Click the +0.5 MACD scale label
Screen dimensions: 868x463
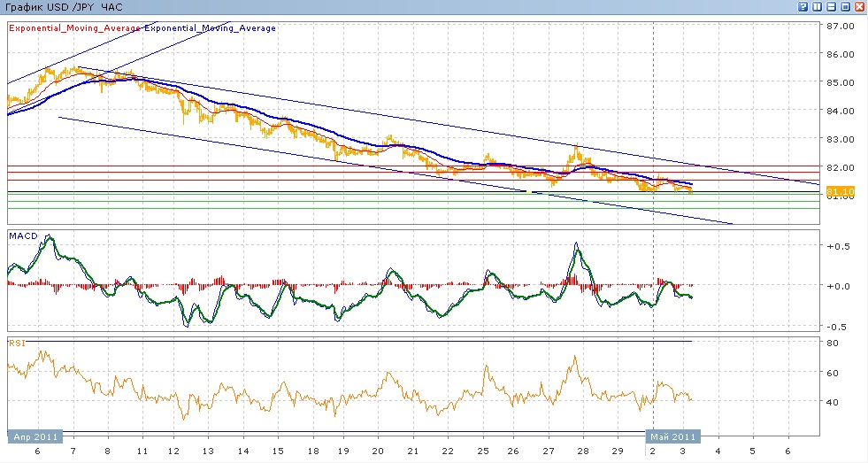point(838,246)
